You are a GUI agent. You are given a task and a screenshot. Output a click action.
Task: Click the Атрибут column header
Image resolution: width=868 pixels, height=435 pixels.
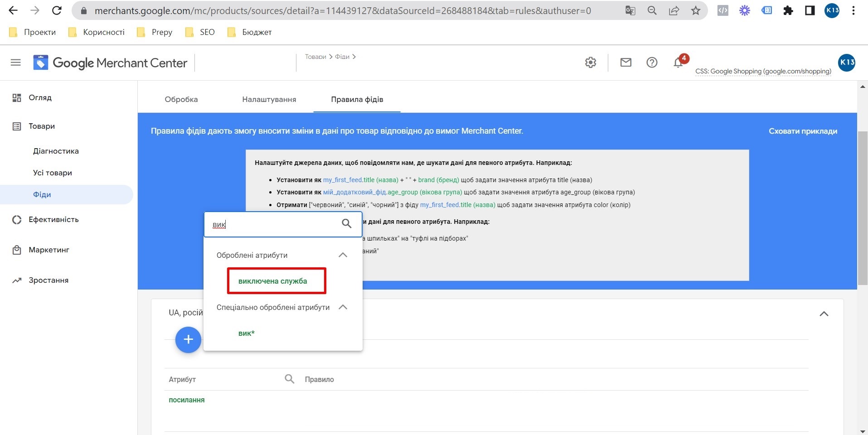click(x=182, y=379)
